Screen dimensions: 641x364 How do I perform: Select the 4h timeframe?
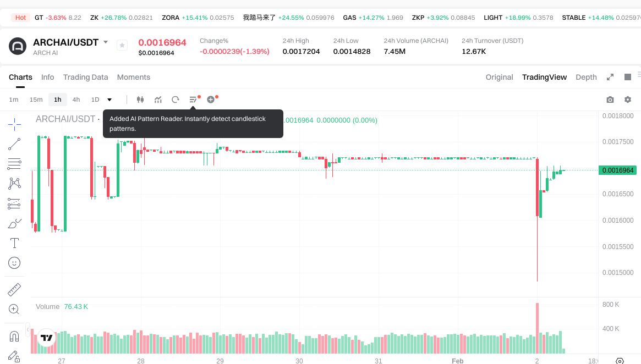click(x=76, y=100)
